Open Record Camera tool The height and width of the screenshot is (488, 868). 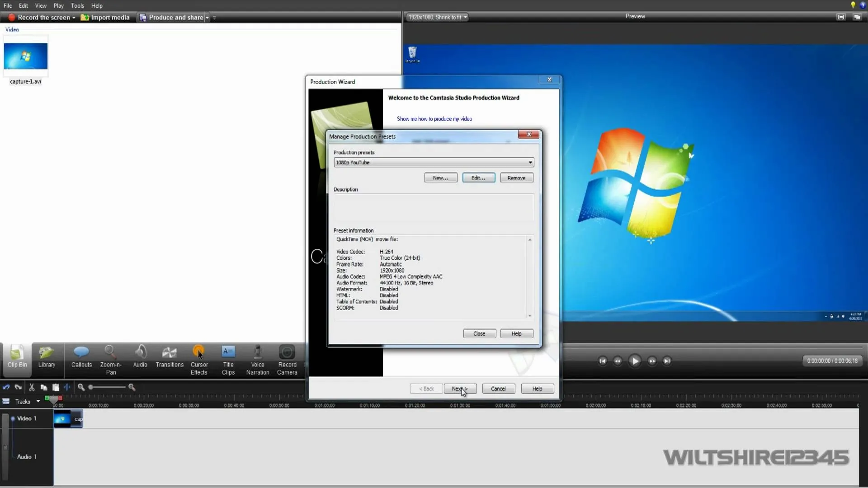pyautogui.click(x=287, y=360)
